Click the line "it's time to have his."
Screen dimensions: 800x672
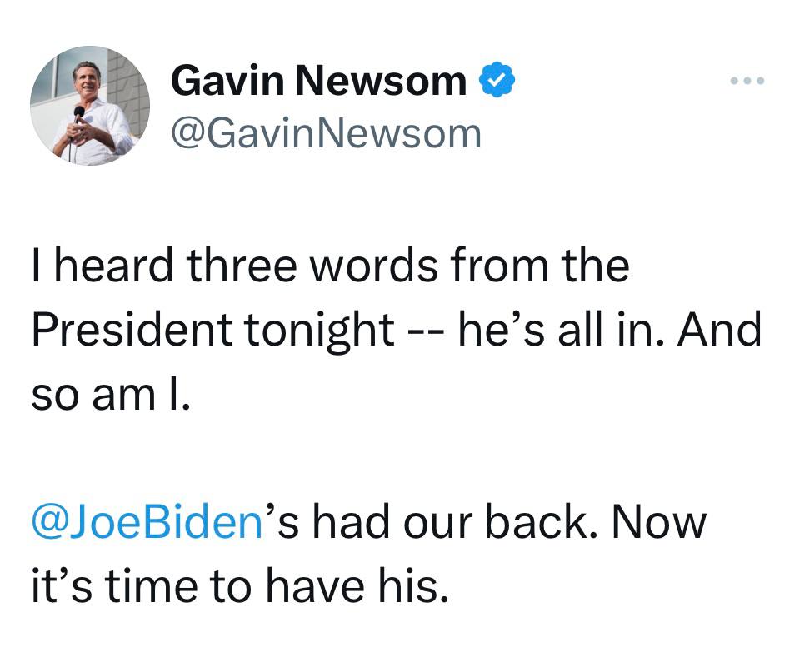240,586
